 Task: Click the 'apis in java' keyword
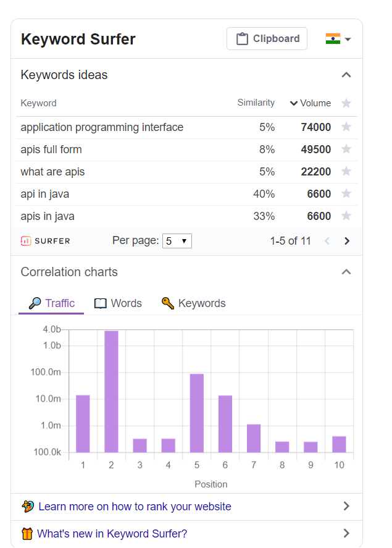pos(48,216)
